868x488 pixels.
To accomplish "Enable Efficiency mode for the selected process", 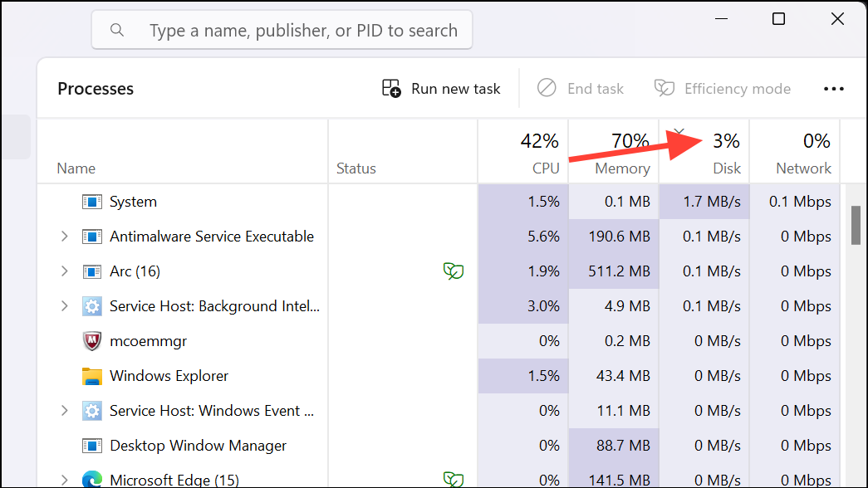I will coord(722,88).
